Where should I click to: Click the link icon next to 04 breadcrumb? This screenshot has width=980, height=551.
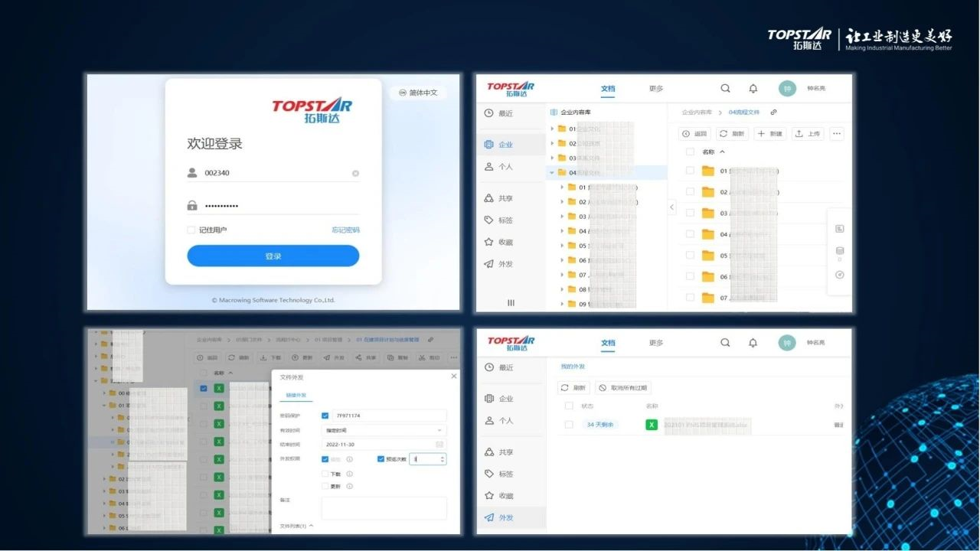[x=774, y=112]
